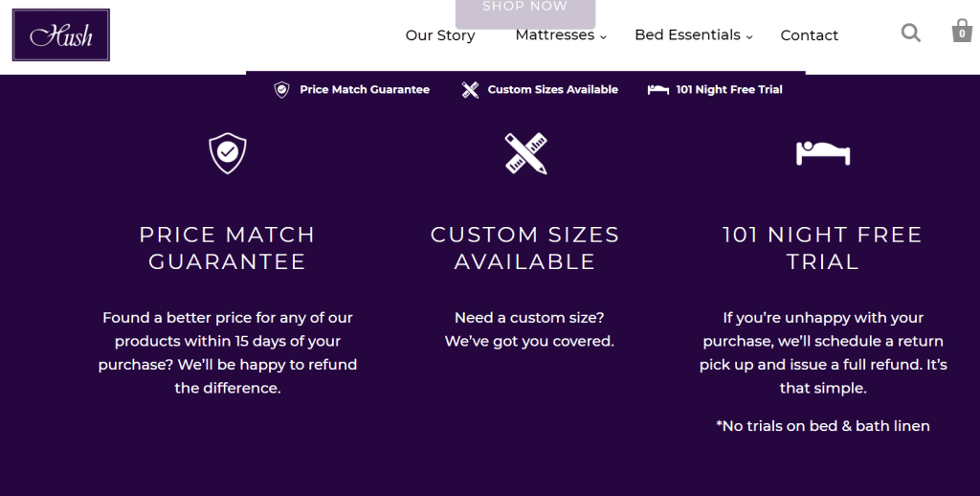Expand the Bed Essentials dropdown menu
980x496 pixels.
[693, 35]
